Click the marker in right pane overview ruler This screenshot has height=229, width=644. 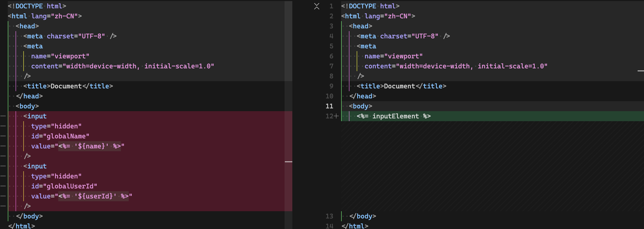pyautogui.click(x=640, y=71)
